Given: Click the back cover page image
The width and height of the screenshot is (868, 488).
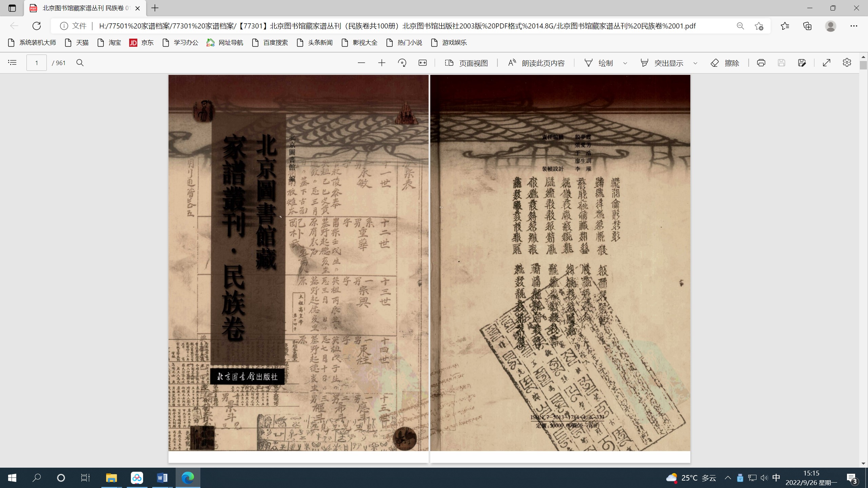Looking at the screenshot, I should click(x=560, y=263).
